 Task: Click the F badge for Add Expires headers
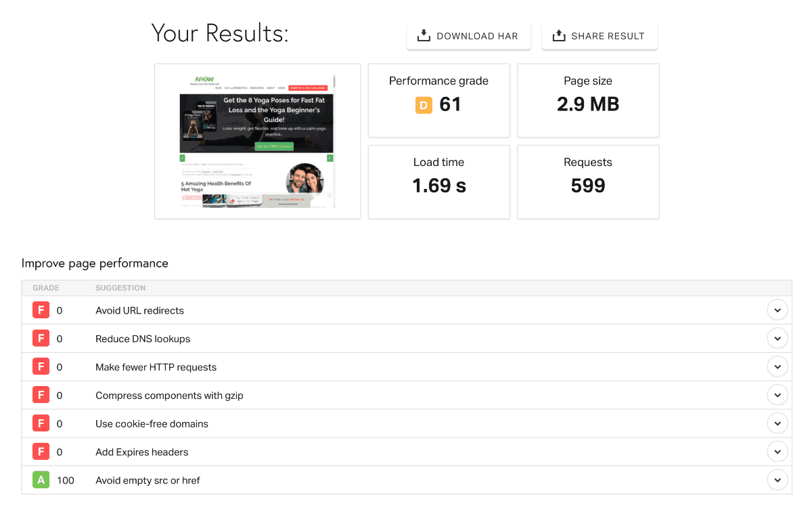[41, 452]
